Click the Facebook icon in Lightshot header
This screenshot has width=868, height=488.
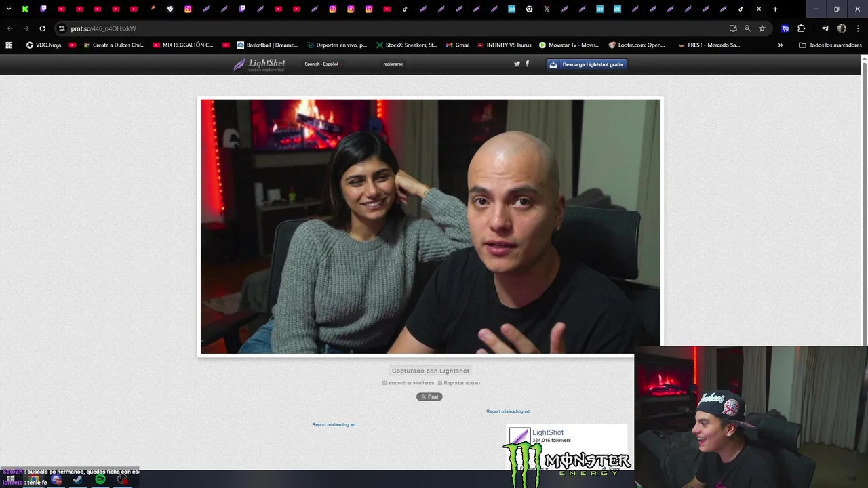click(527, 64)
